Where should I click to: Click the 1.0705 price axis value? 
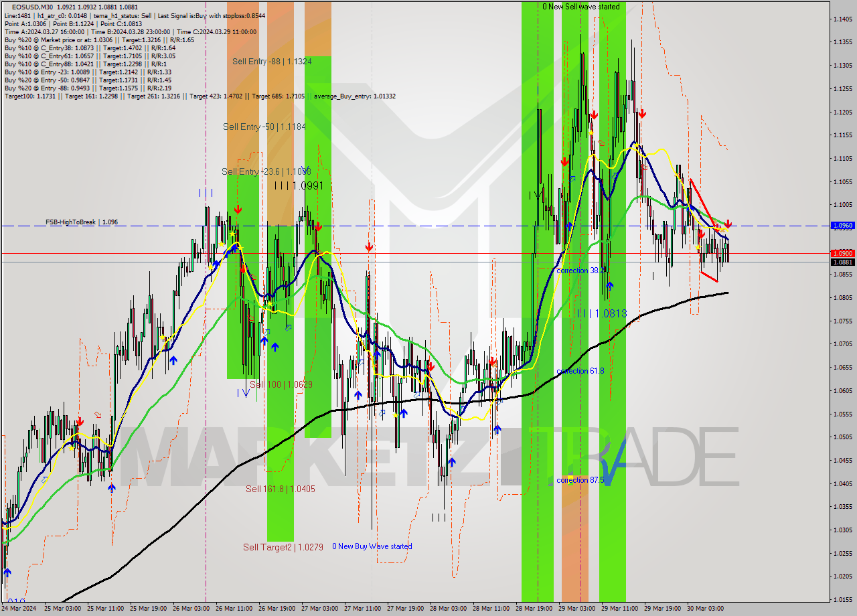[x=842, y=343]
